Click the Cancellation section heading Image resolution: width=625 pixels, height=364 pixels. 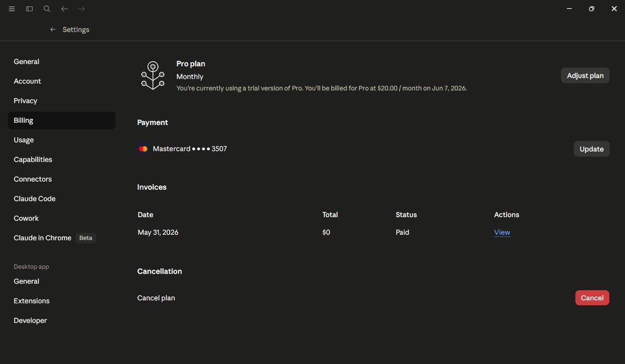pos(159,271)
